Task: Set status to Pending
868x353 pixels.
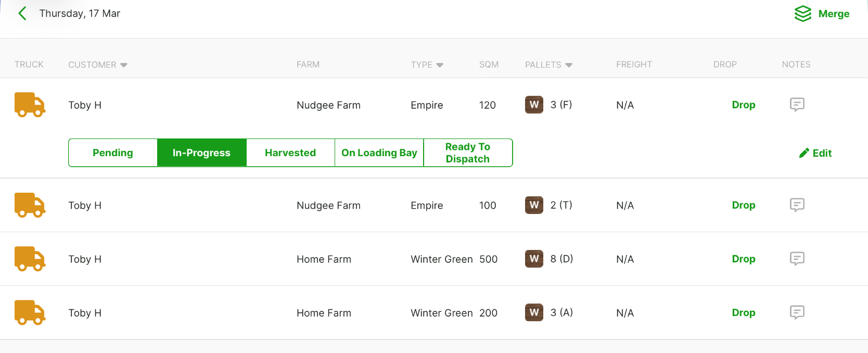Action: [113, 153]
